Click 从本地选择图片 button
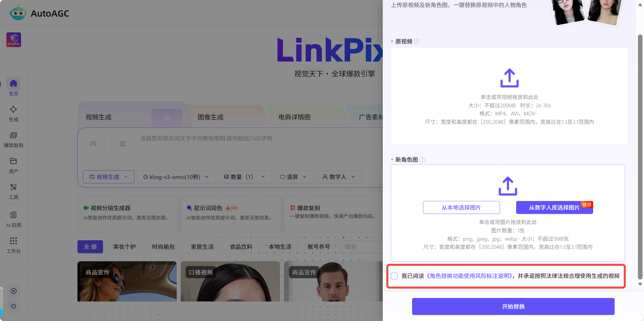This screenshot has width=644, height=321. [x=461, y=208]
